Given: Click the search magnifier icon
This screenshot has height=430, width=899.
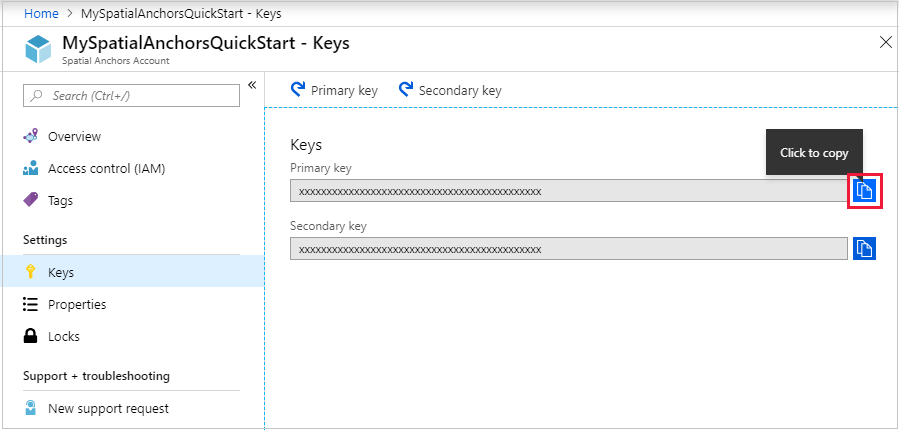Looking at the screenshot, I should point(37,96).
